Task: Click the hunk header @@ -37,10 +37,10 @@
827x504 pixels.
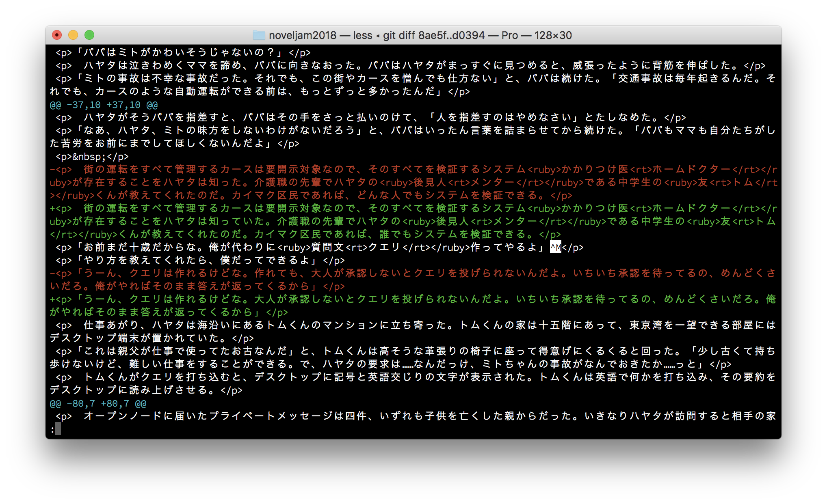Action: click(104, 105)
